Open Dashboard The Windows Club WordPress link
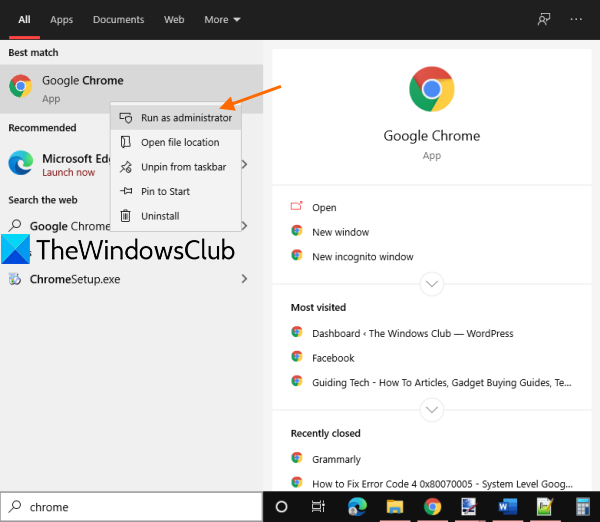The image size is (600, 522). click(x=412, y=333)
